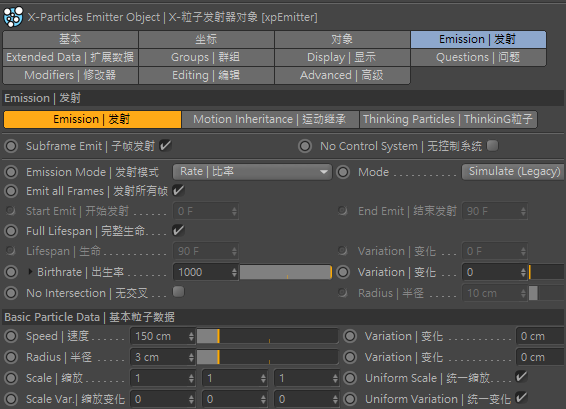Click the Speed Variation 0 cm field
The width and height of the screenshot is (566, 409).
tap(540, 336)
